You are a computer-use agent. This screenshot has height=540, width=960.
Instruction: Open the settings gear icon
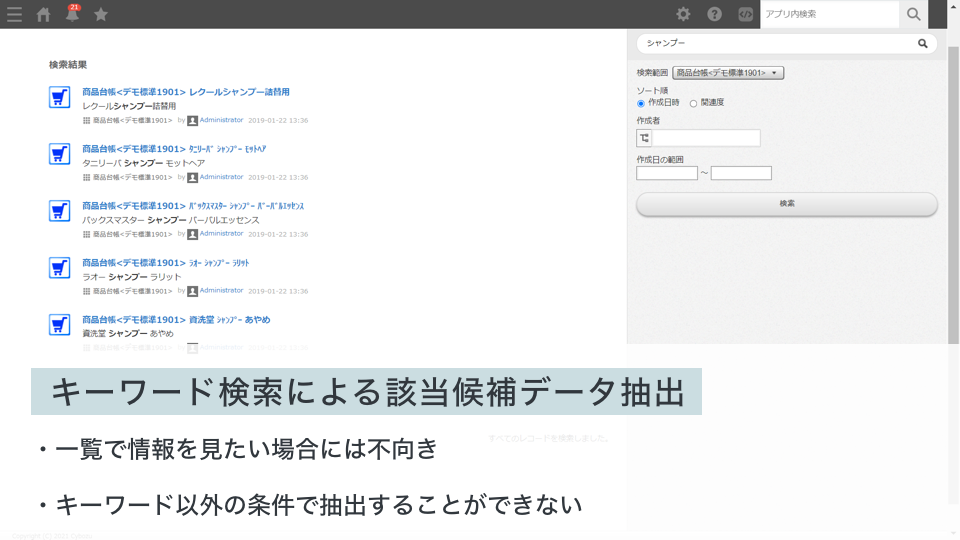coord(683,14)
